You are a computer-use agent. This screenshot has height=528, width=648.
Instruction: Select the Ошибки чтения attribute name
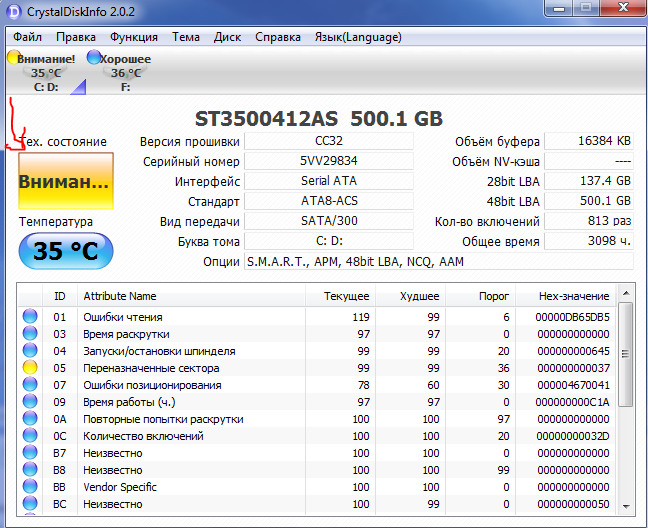[123, 317]
